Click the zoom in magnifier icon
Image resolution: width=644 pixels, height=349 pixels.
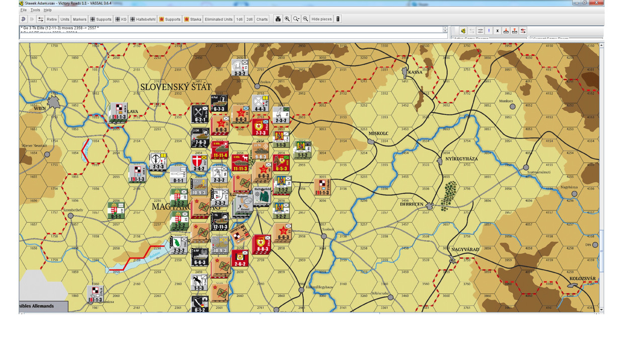tap(287, 19)
